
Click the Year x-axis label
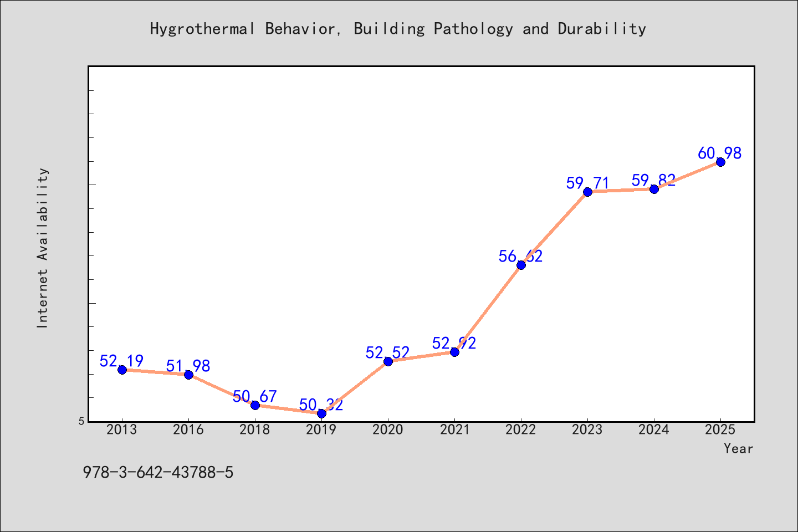tap(738, 448)
